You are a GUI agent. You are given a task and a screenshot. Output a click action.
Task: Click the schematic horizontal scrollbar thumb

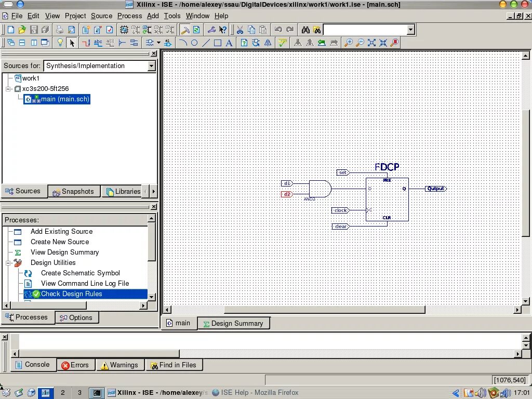(324, 310)
